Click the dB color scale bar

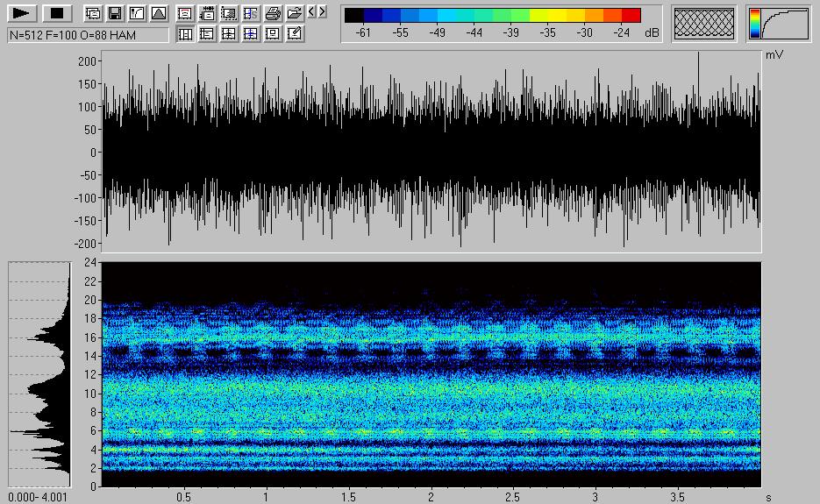(492, 14)
